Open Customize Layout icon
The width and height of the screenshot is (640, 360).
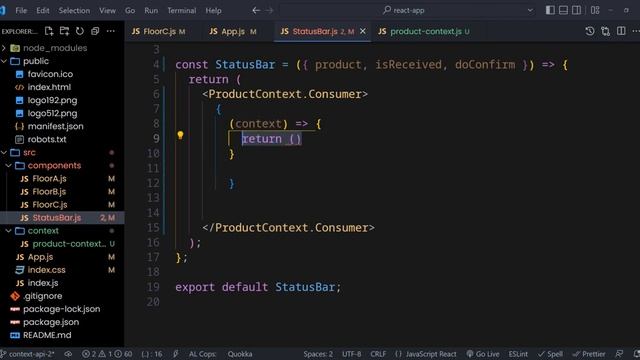pos(595,10)
